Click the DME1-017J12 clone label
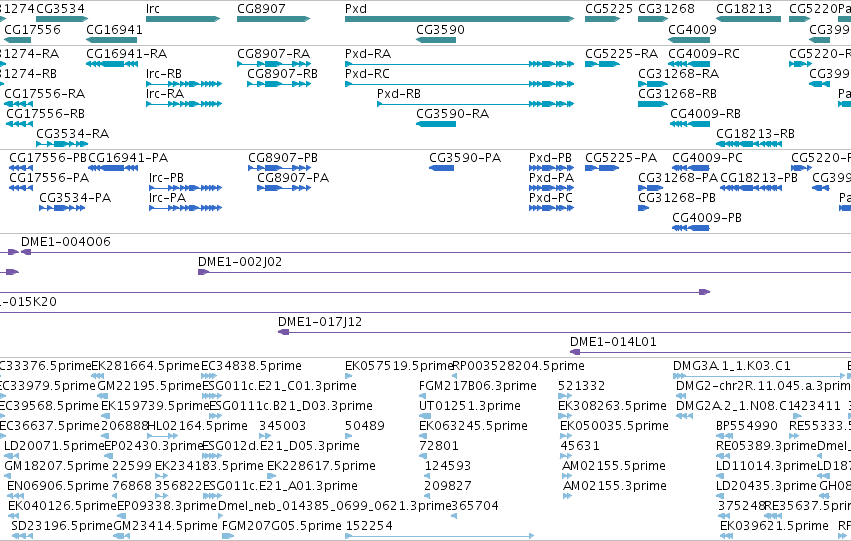 tap(320, 322)
